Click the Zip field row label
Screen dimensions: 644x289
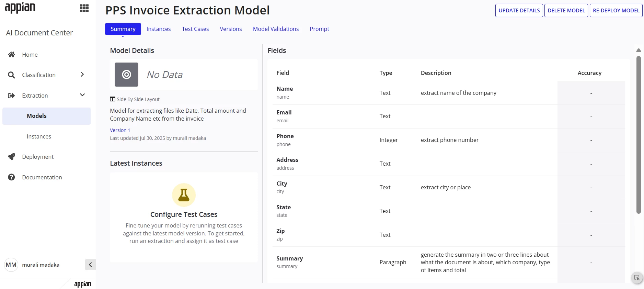click(x=280, y=231)
